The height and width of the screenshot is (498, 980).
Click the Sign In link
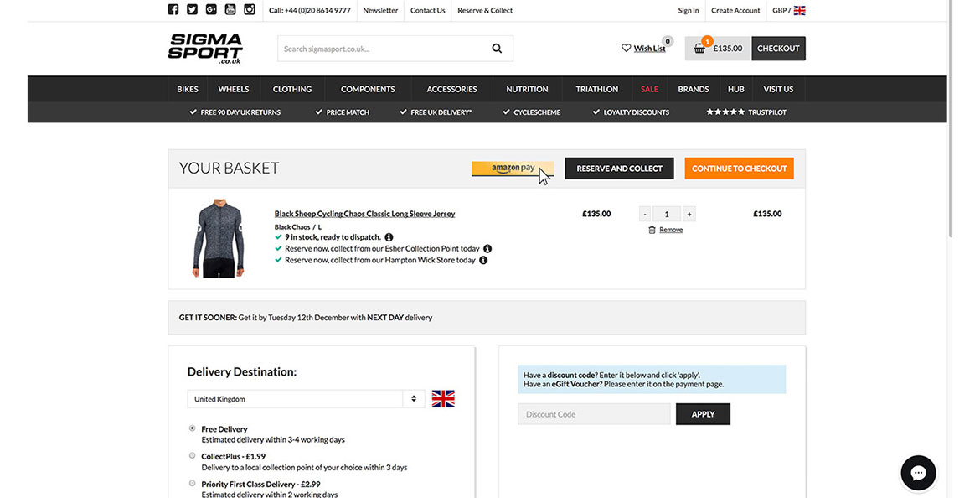[689, 11]
